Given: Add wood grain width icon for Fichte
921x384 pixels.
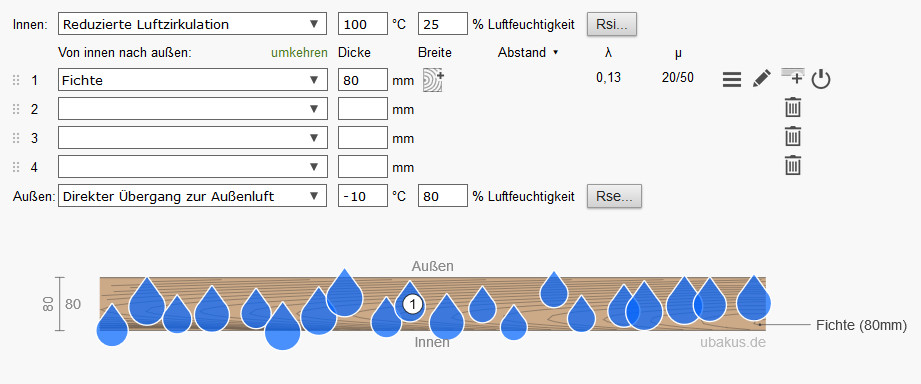Looking at the screenshot, I should (433, 80).
